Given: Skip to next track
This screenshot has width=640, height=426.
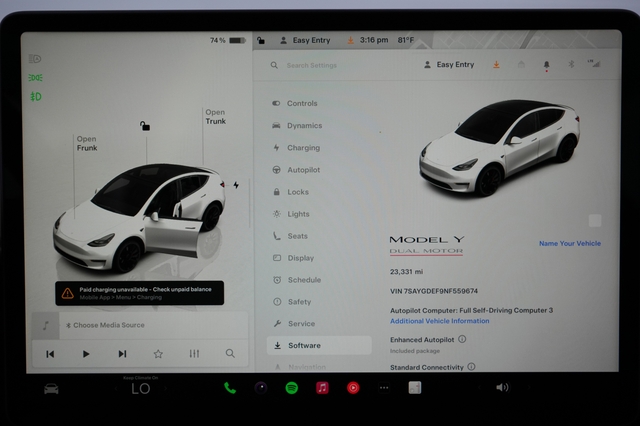Looking at the screenshot, I should point(122,354).
